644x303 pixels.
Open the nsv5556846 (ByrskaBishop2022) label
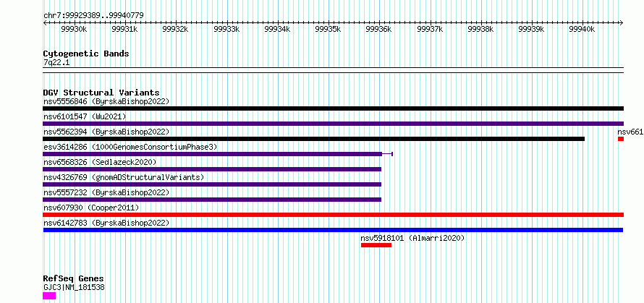(106, 101)
